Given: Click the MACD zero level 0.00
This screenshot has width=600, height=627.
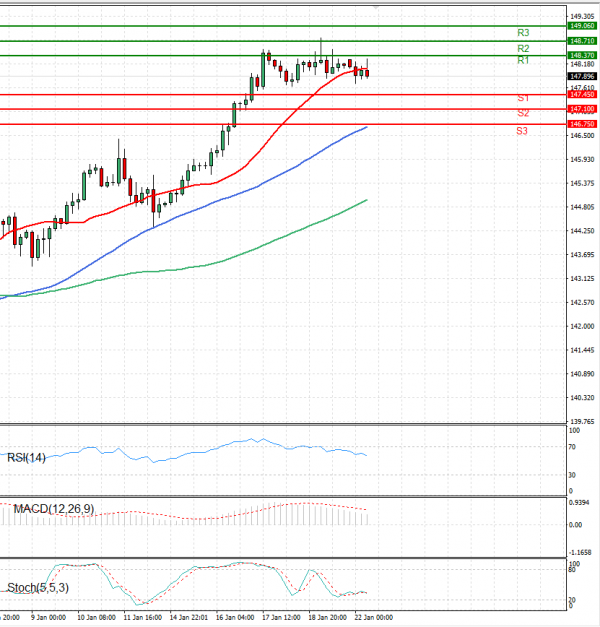Looking at the screenshot, I should [576, 525].
